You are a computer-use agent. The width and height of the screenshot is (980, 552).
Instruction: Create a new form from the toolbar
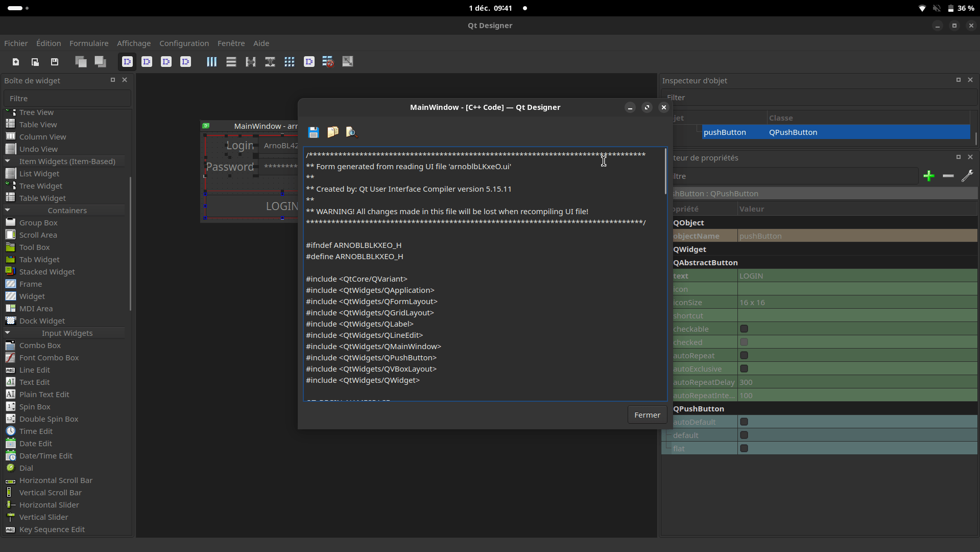(x=16, y=62)
